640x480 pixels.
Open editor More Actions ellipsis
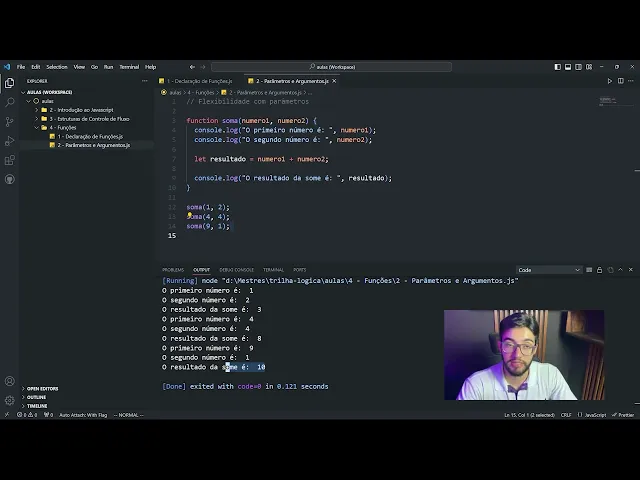point(631,81)
